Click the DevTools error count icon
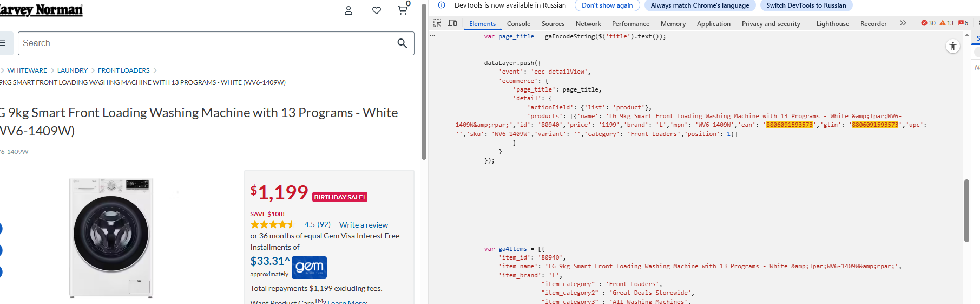This screenshot has width=980, height=304. [x=928, y=23]
